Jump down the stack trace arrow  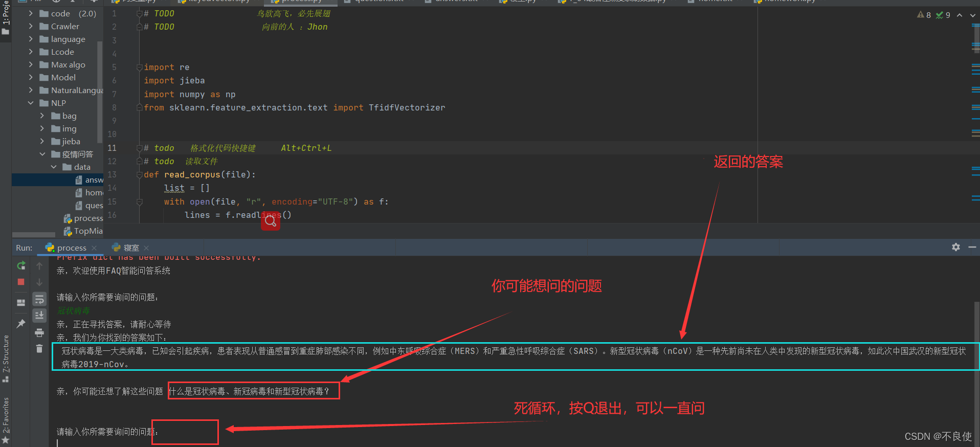tap(39, 282)
